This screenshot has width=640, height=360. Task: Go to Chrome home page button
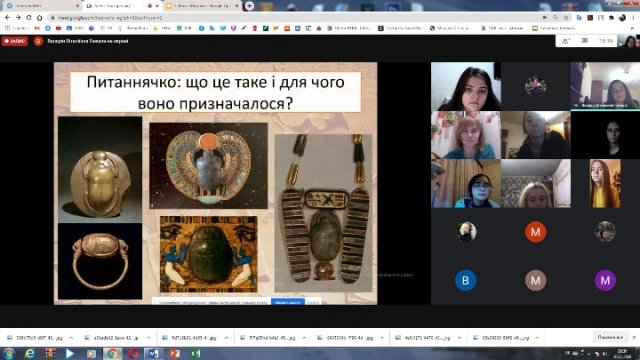pyautogui.click(x=39, y=18)
